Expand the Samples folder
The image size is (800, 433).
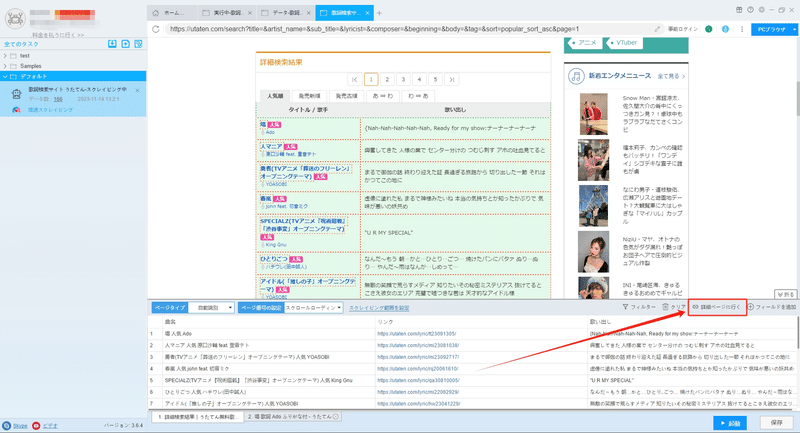pyautogui.click(x=5, y=66)
